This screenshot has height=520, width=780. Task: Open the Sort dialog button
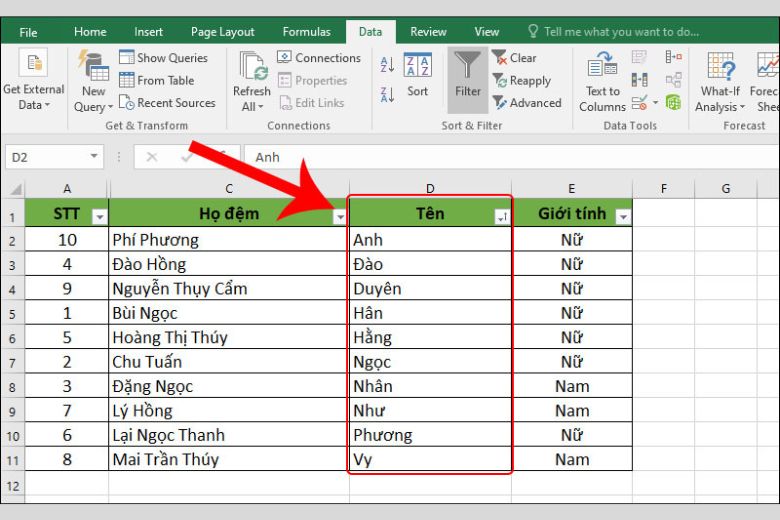coord(417,75)
